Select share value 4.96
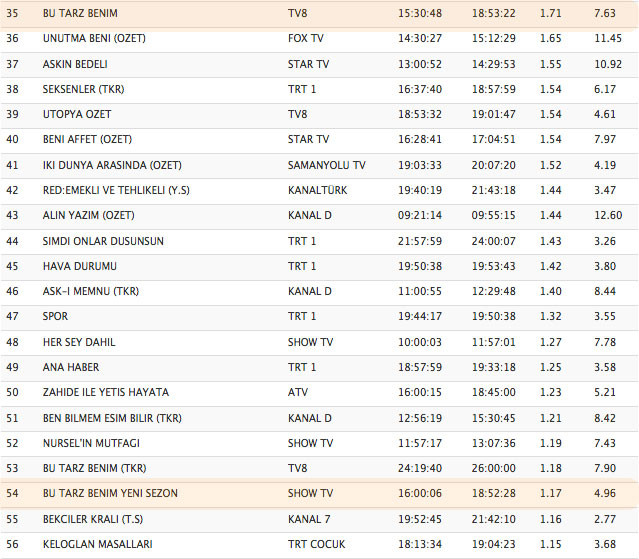 (605, 493)
